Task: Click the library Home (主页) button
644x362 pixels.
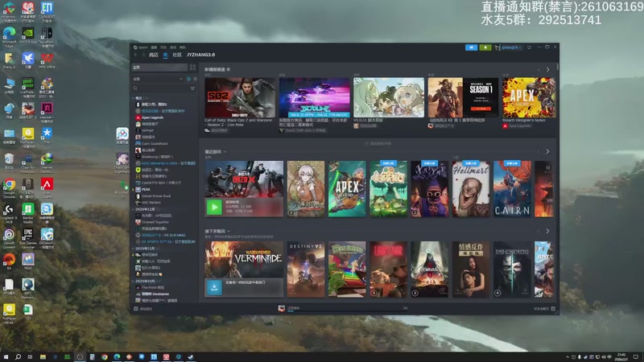Action: pos(159,68)
